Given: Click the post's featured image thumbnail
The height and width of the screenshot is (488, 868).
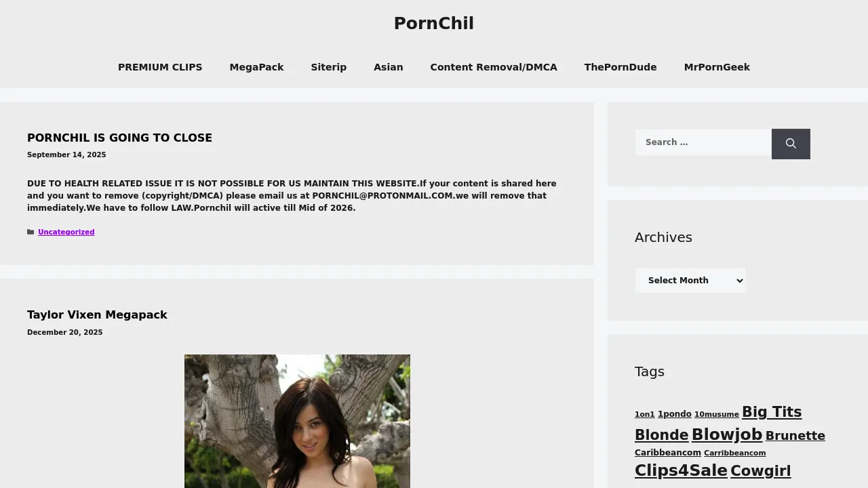Looking at the screenshot, I should 297,421.
